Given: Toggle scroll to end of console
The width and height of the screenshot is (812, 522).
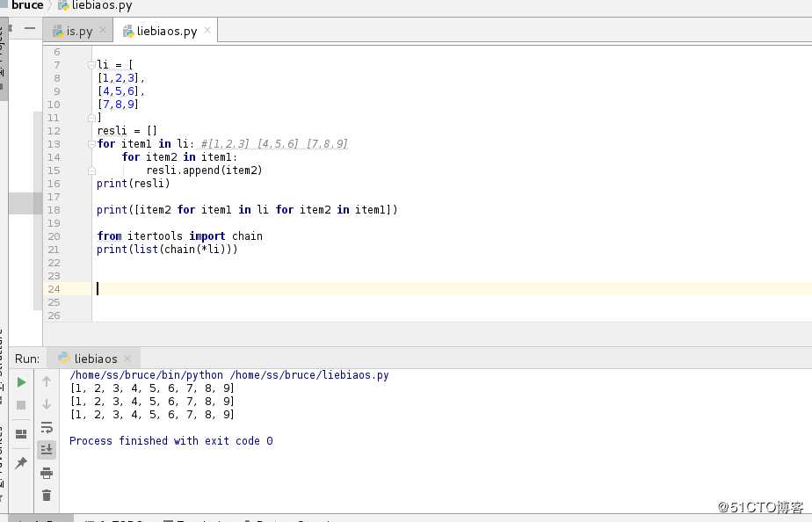Looking at the screenshot, I should pyautogui.click(x=47, y=450).
